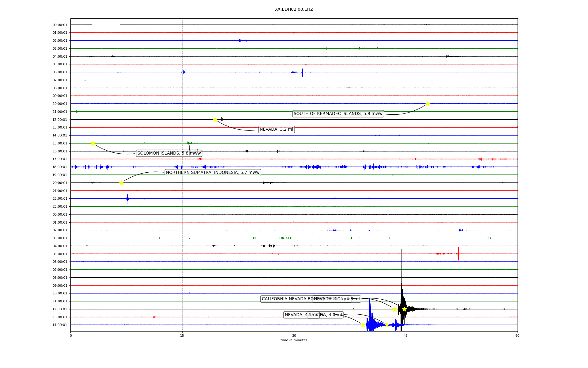Click the plot title XX.EDH02.00.EHZ
The width and height of the screenshot is (588, 368).
(294, 10)
